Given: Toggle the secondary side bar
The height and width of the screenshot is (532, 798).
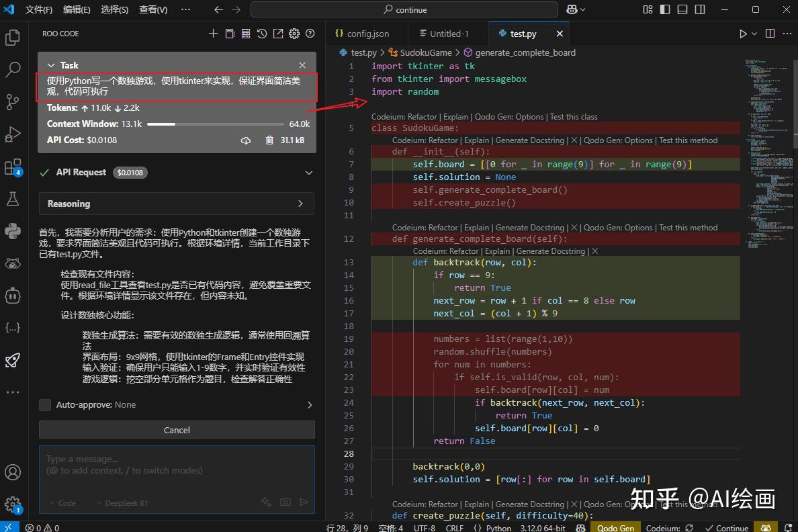Looking at the screenshot, I should (x=699, y=9).
